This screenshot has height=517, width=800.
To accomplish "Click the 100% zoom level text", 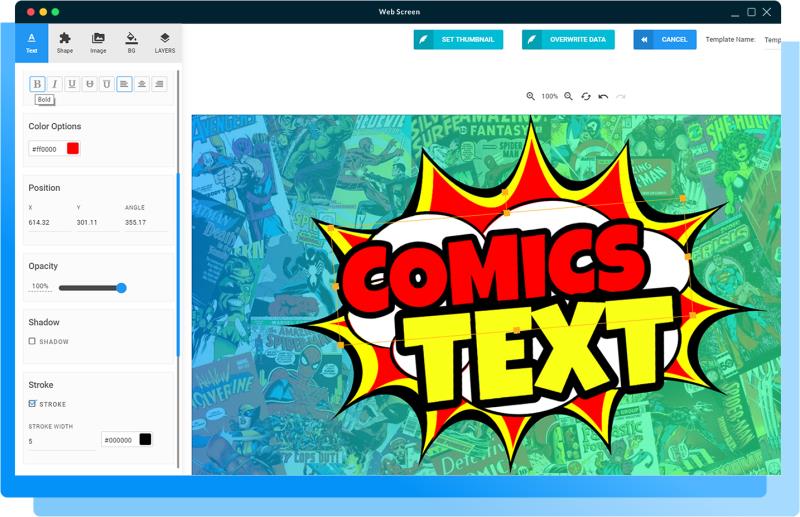I will (549, 96).
